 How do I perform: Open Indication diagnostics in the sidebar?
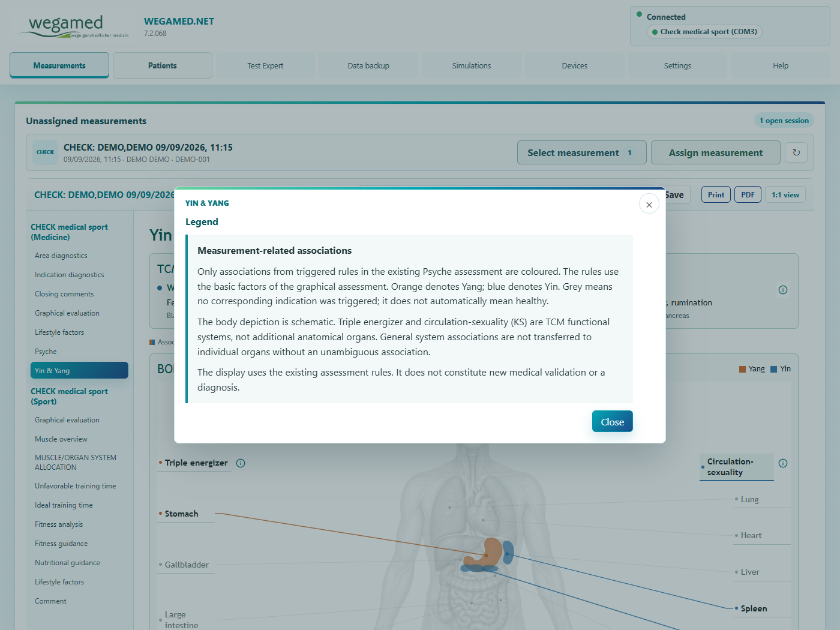point(79,275)
